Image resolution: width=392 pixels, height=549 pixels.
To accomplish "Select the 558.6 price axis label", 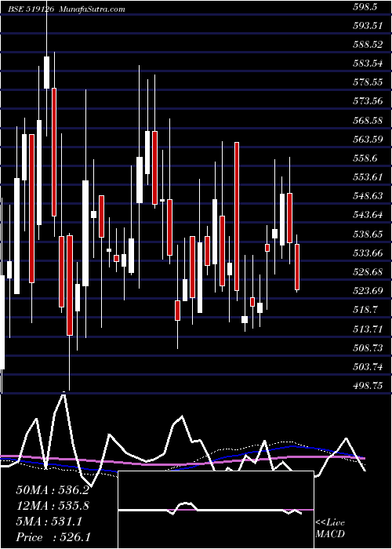I will (x=365, y=158).
